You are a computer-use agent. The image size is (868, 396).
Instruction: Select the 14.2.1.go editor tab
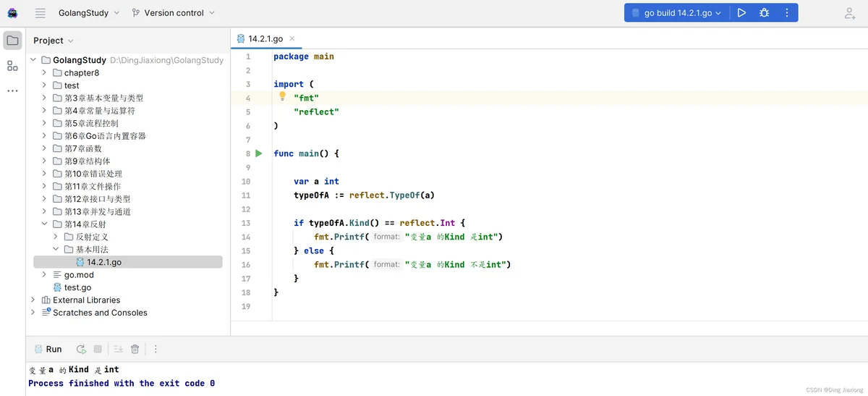tap(265, 38)
